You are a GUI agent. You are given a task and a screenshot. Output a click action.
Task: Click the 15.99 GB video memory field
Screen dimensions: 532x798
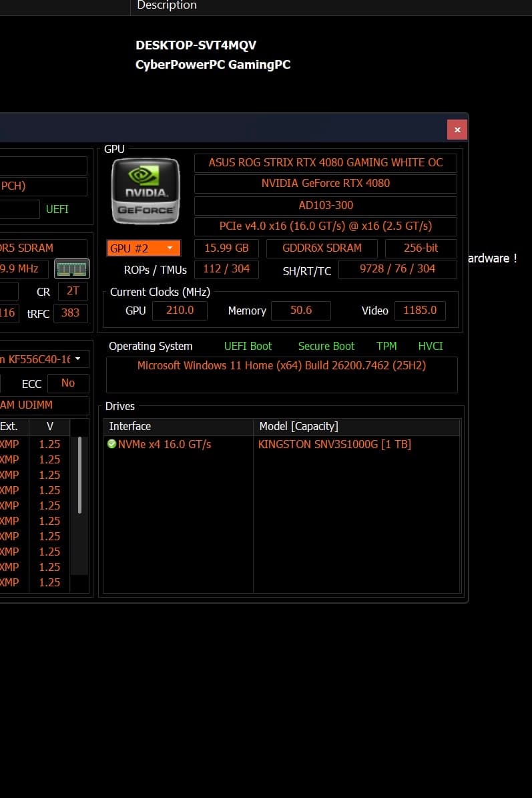click(226, 248)
